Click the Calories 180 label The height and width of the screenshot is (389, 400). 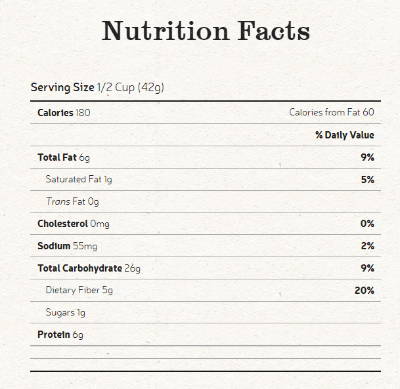click(64, 113)
